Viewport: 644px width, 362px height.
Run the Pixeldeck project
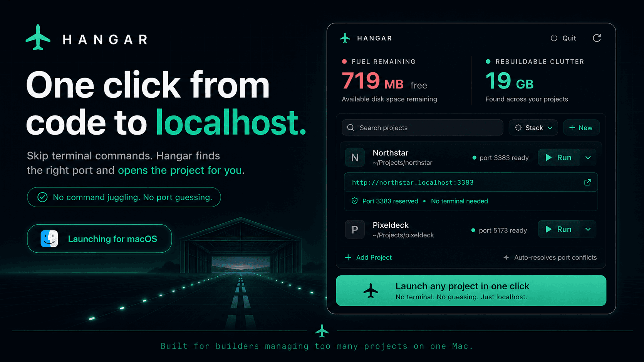point(559,229)
